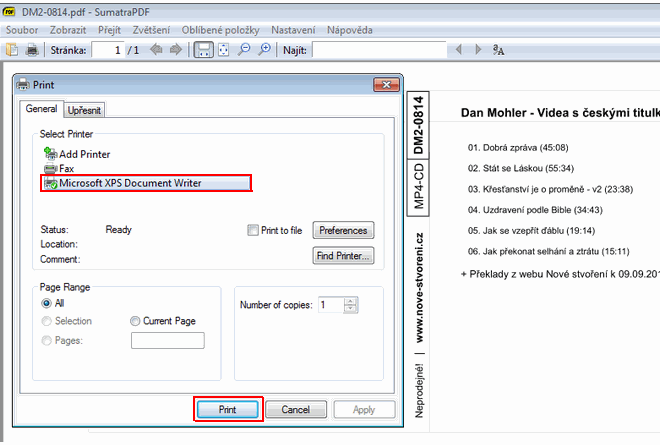Click the Open file toolbar icon
The width and height of the screenshot is (660, 445).
tap(12, 50)
